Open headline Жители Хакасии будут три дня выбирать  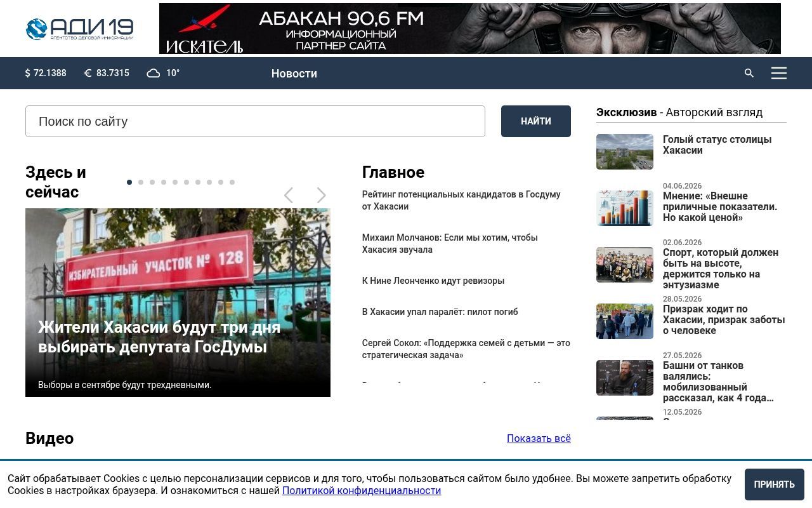[x=159, y=337]
